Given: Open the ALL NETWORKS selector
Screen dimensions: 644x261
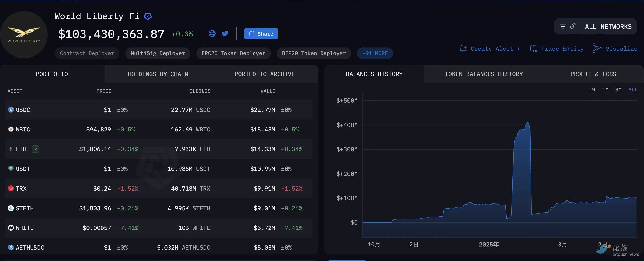Looking at the screenshot, I should point(608,27).
